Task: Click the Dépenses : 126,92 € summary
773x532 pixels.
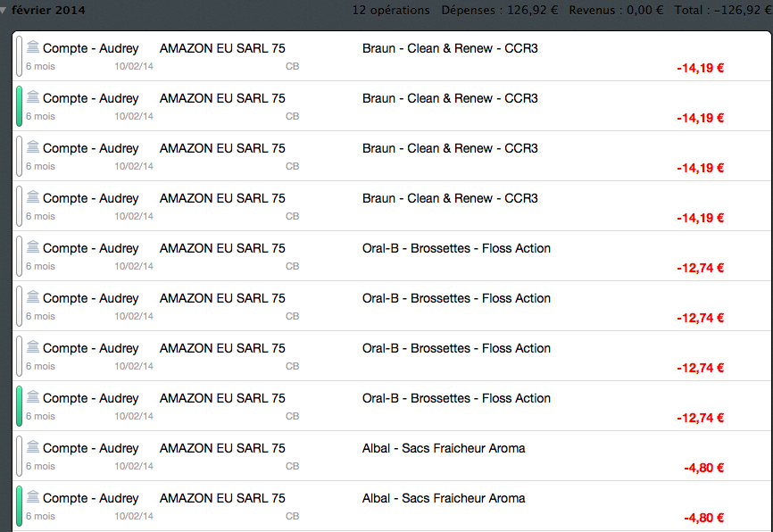Action: 499,10
